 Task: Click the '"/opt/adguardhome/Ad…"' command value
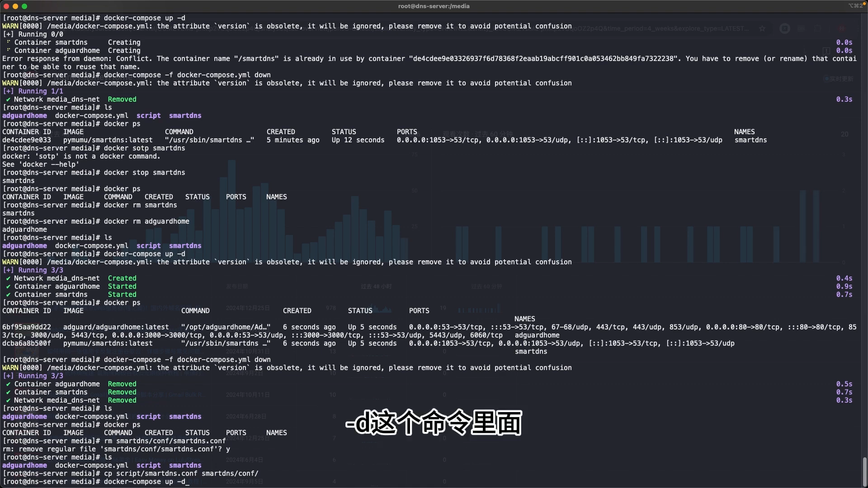pos(226,327)
